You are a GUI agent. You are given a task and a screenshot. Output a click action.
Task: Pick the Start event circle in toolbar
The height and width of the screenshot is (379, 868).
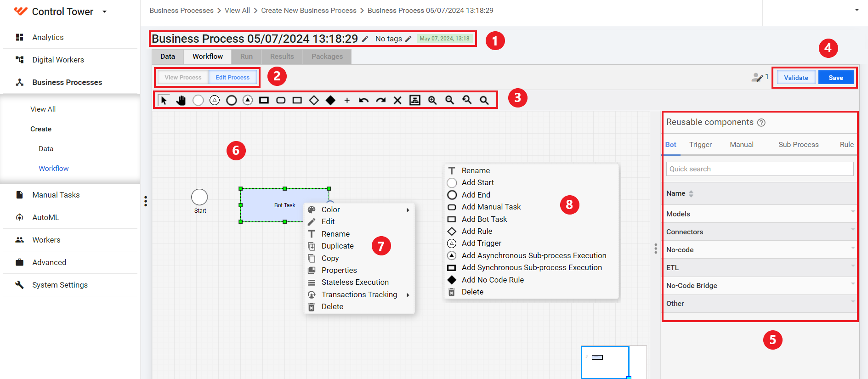tap(198, 100)
